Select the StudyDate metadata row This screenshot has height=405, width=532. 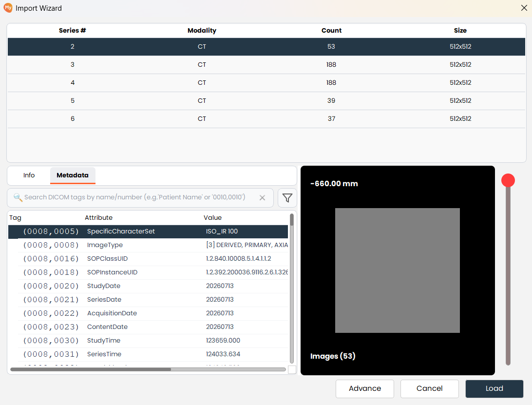click(148, 286)
